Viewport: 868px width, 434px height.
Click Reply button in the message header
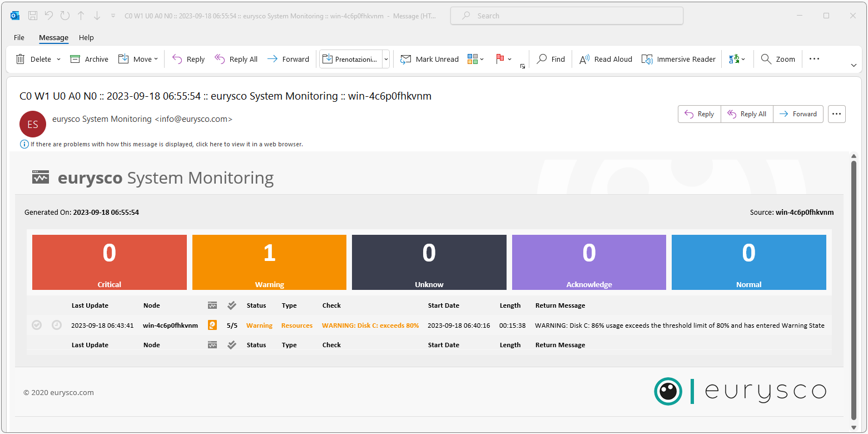(700, 114)
